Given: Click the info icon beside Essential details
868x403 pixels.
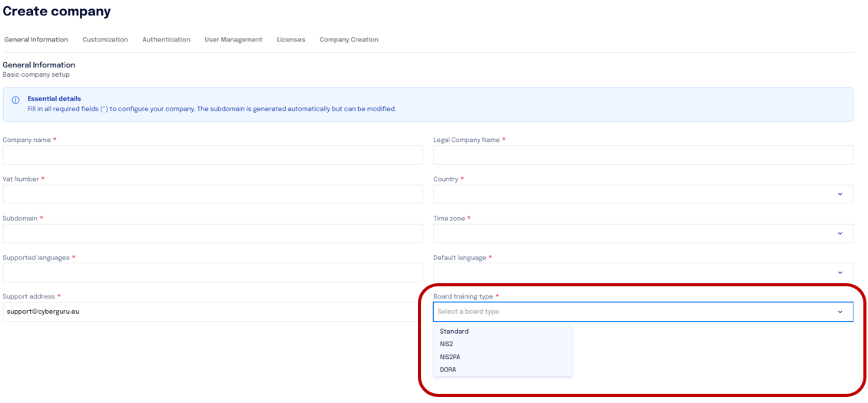Looking at the screenshot, I should tap(15, 101).
